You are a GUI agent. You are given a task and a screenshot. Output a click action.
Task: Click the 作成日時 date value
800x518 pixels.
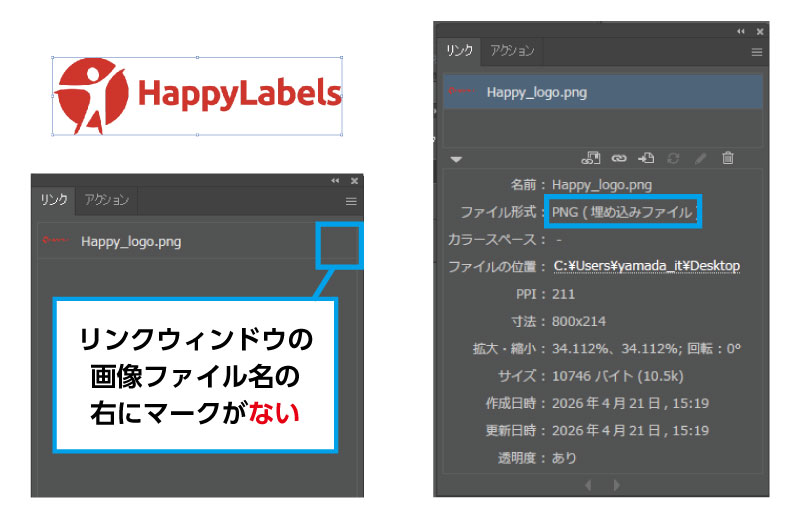pyautogui.click(x=631, y=403)
